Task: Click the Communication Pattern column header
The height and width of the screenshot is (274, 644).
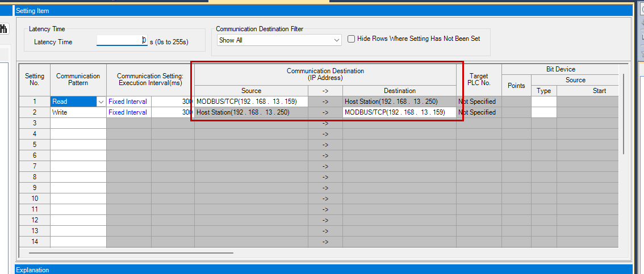Action: [78, 79]
